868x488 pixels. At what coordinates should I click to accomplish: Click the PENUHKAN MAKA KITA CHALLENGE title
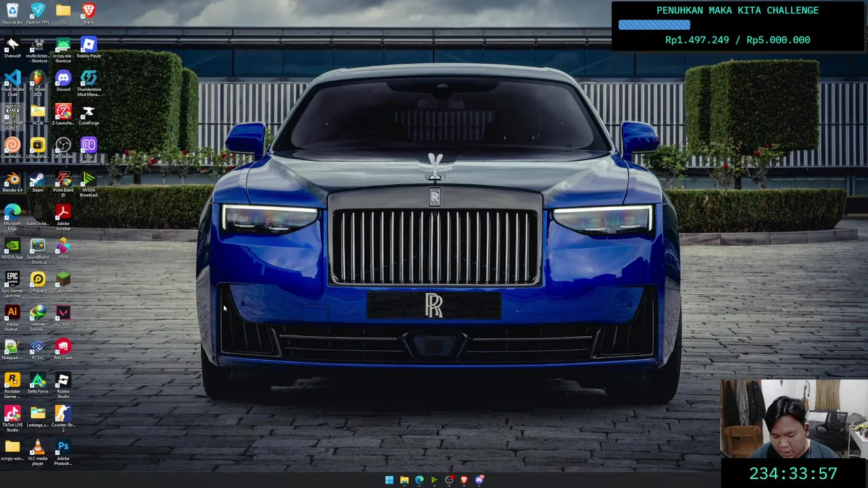tap(738, 10)
